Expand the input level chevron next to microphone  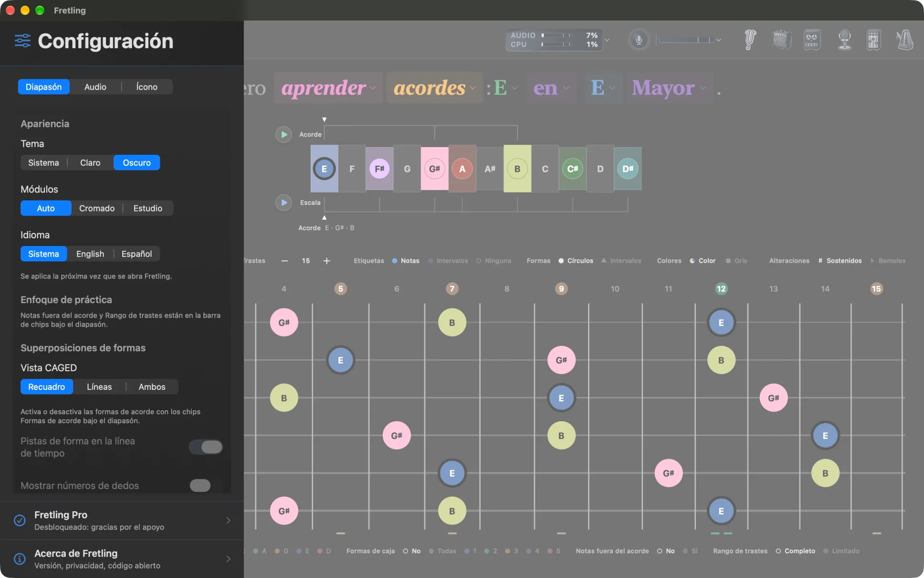pyautogui.click(x=718, y=40)
